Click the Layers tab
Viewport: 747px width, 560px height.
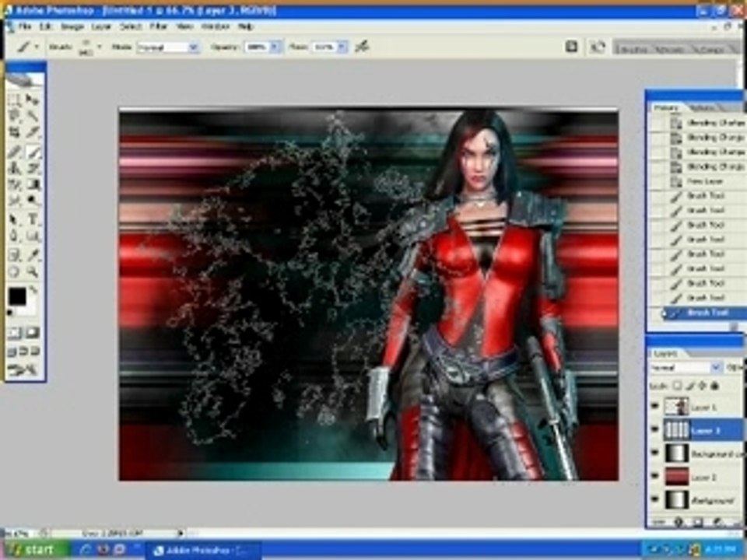coord(665,353)
